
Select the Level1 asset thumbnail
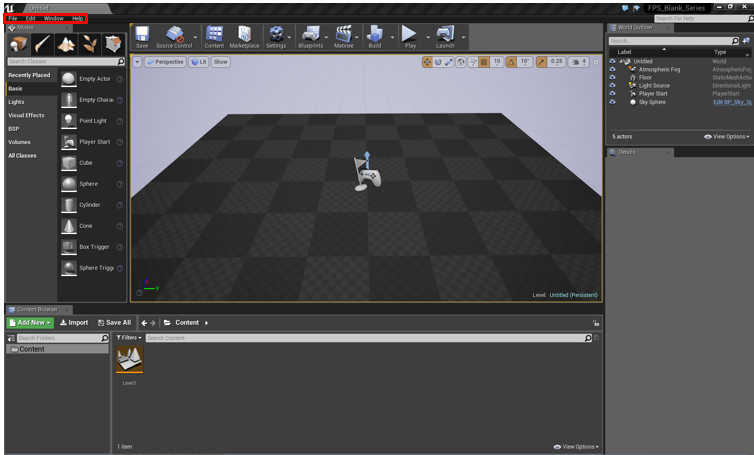(x=129, y=359)
